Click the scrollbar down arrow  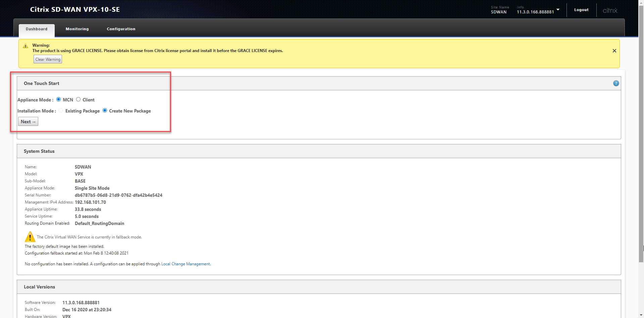coord(641,315)
